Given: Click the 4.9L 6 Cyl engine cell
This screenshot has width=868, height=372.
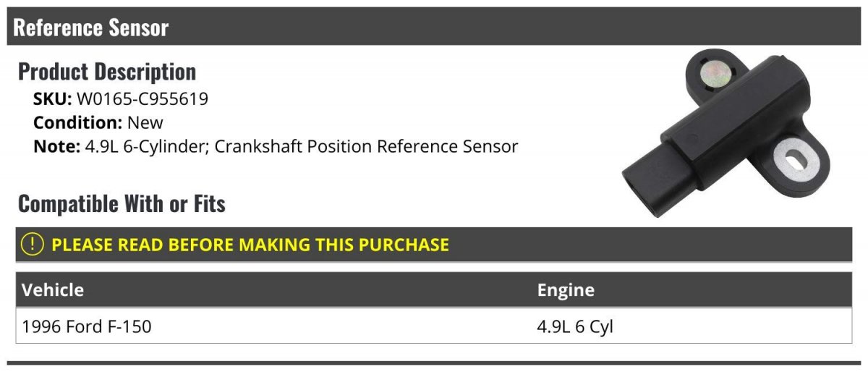Looking at the screenshot, I should pos(575,326).
